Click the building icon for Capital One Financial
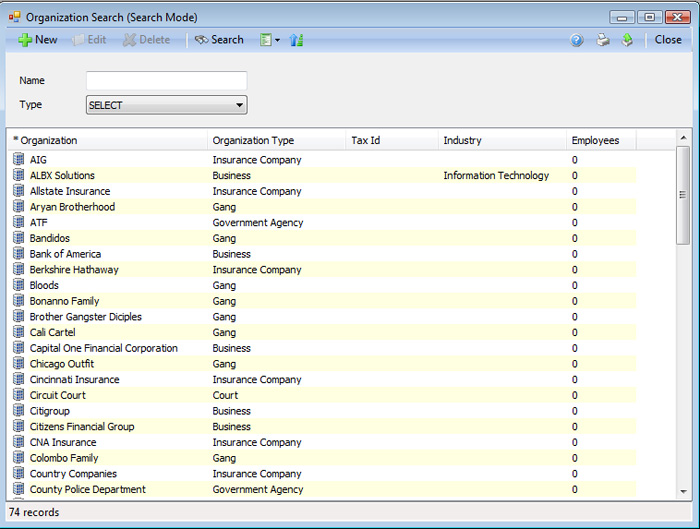This screenshot has height=529, width=700. click(18, 348)
